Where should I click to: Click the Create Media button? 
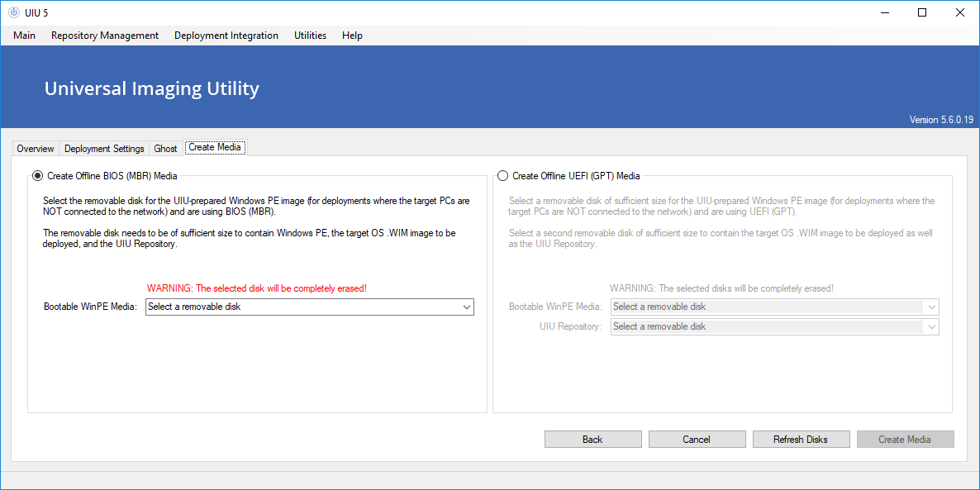(905, 440)
